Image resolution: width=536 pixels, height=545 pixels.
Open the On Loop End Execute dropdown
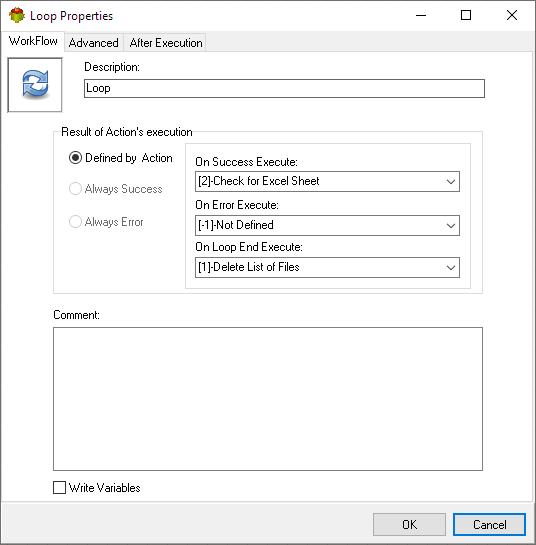pyautogui.click(x=327, y=267)
